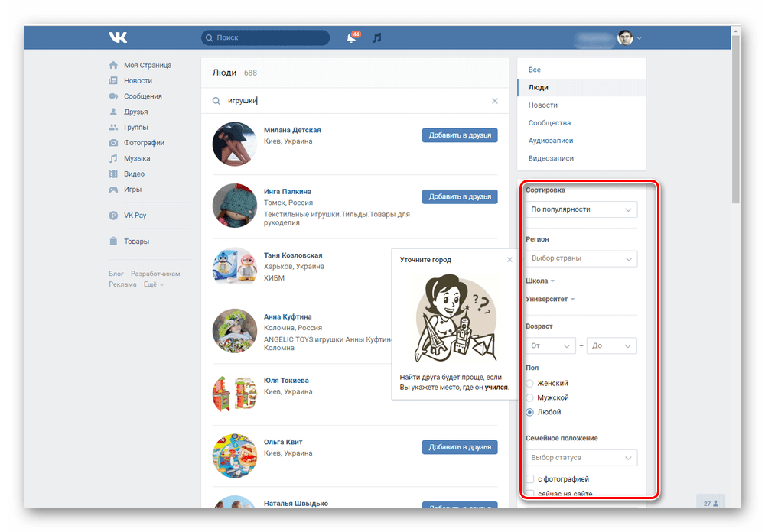Image resolution: width=765 pixels, height=532 pixels.
Task: Click the bag icon beside Товары
Action: [113, 242]
